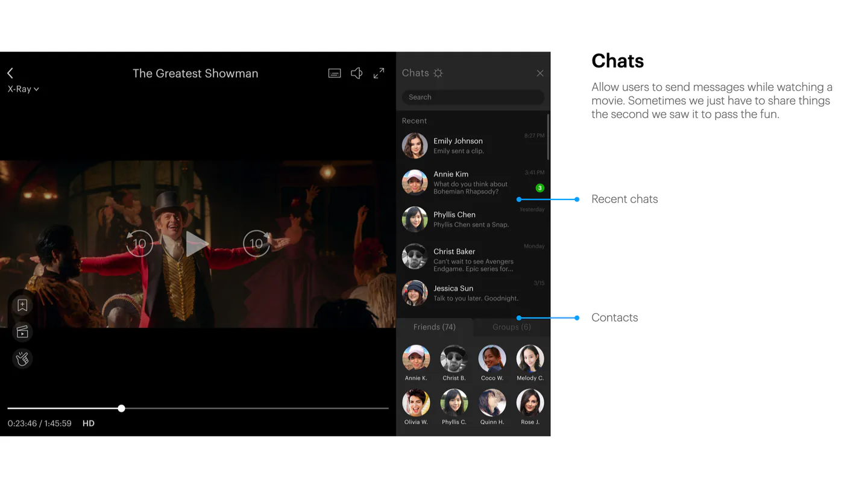Click the playback progress slider handle
Screen dimensions: 868x488
[x=121, y=408]
